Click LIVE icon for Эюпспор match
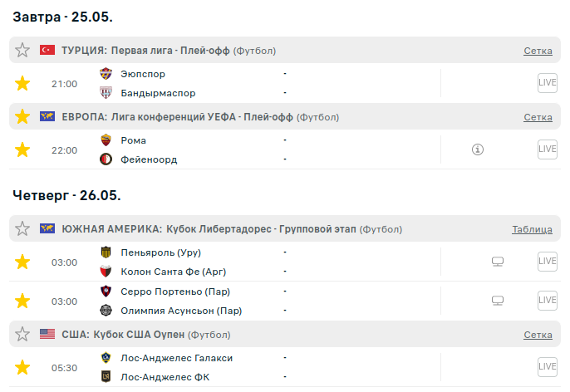The height and width of the screenshot is (392, 570). [547, 83]
